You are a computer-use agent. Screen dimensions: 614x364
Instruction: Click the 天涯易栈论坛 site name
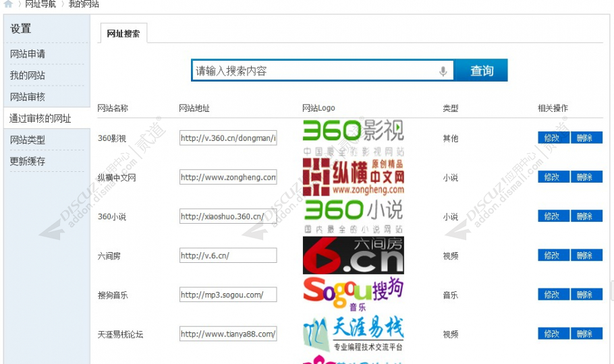pyautogui.click(x=121, y=334)
